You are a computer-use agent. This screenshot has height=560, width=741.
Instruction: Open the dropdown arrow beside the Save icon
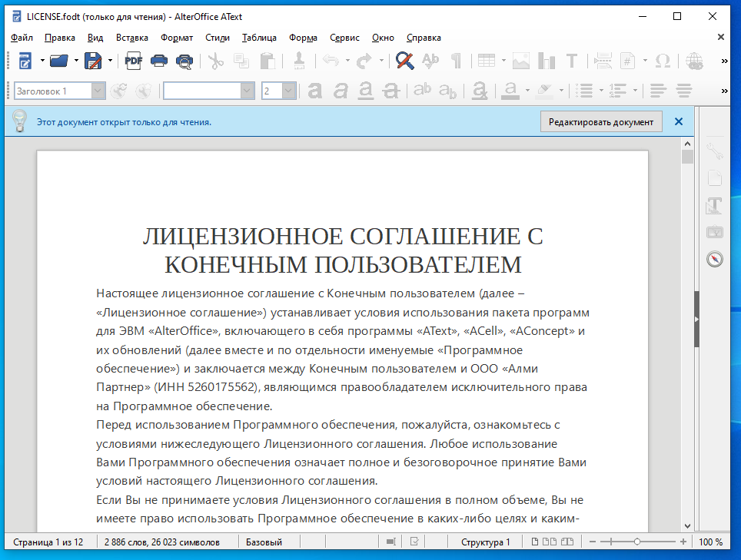click(111, 61)
